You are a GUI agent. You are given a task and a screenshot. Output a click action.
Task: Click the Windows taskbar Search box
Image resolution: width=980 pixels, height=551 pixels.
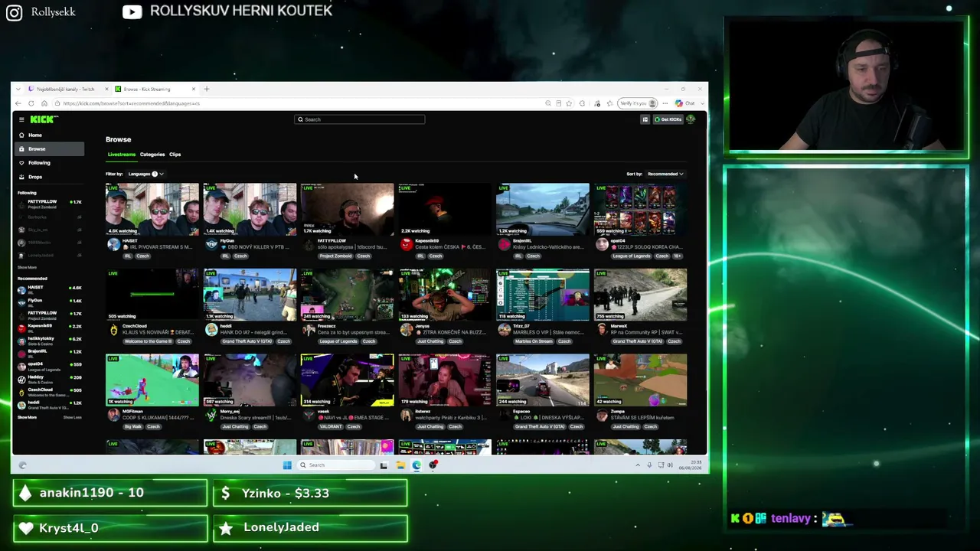(x=335, y=465)
